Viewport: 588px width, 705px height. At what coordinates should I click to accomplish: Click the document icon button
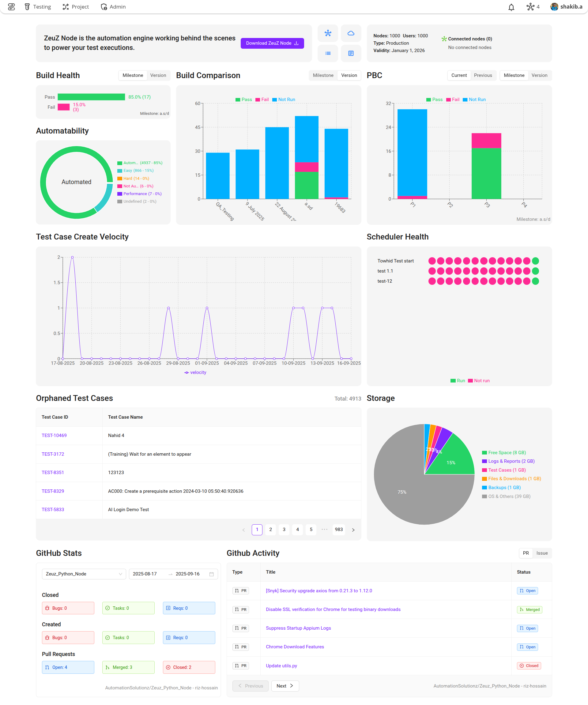[351, 53]
